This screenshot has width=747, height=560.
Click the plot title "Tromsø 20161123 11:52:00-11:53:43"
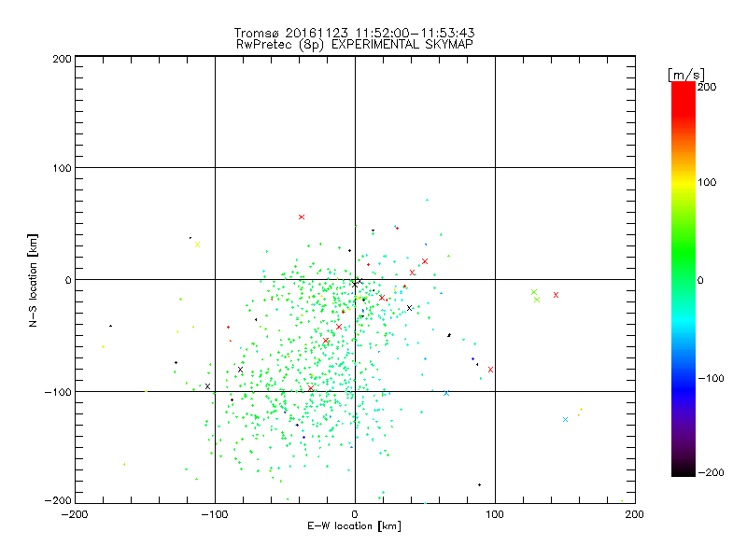(354, 33)
